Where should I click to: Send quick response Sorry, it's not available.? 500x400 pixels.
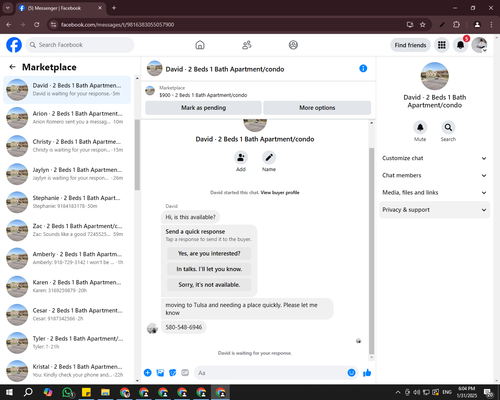(209, 285)
